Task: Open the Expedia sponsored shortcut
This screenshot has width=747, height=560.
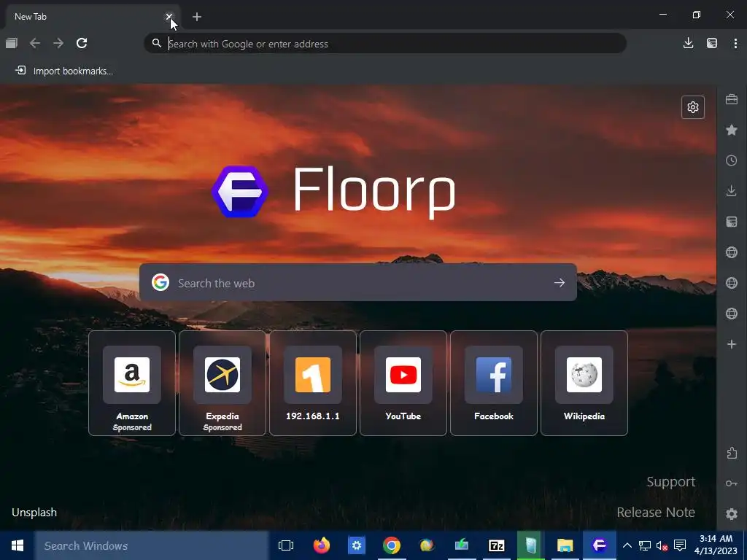Action: [x=222, y=383]
